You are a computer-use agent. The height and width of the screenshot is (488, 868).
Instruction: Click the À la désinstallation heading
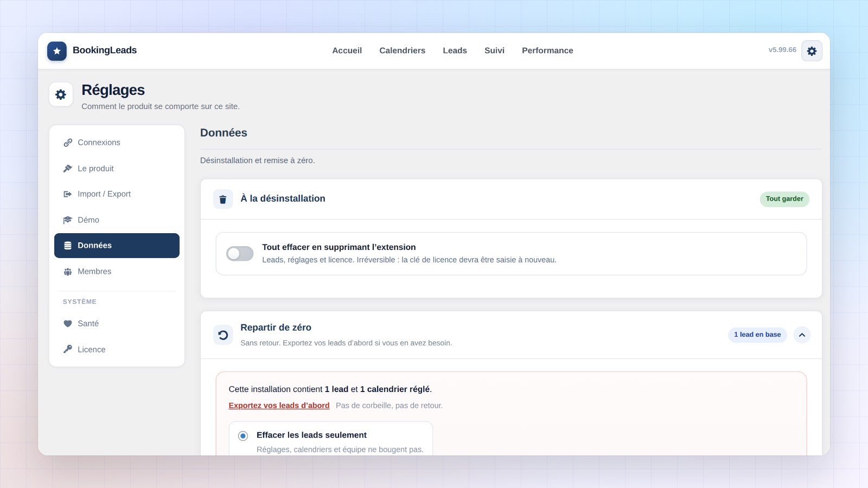coord(283,198)
